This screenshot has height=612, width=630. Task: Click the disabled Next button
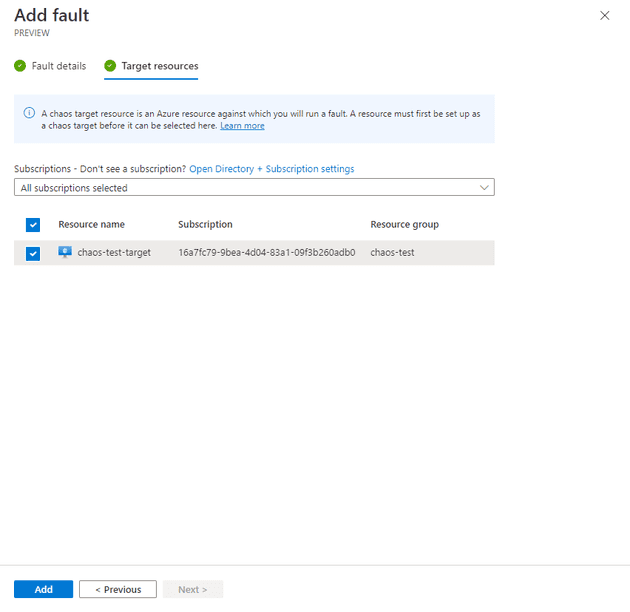[193, 589]
